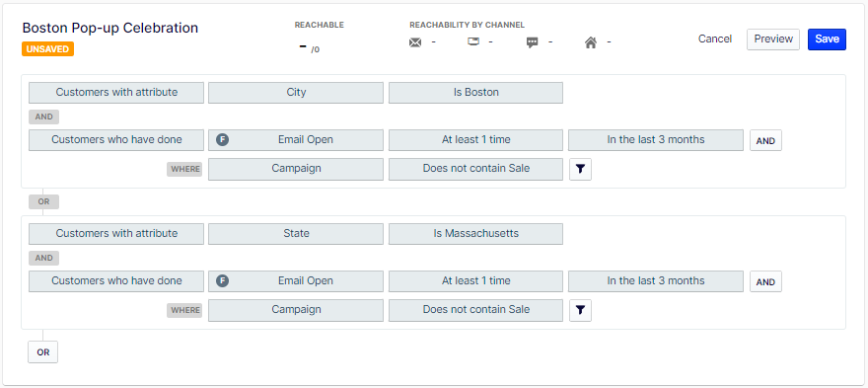Click the SMS chat bubble icon
This screenshot has height=388, width=868.
coord(532,42)
